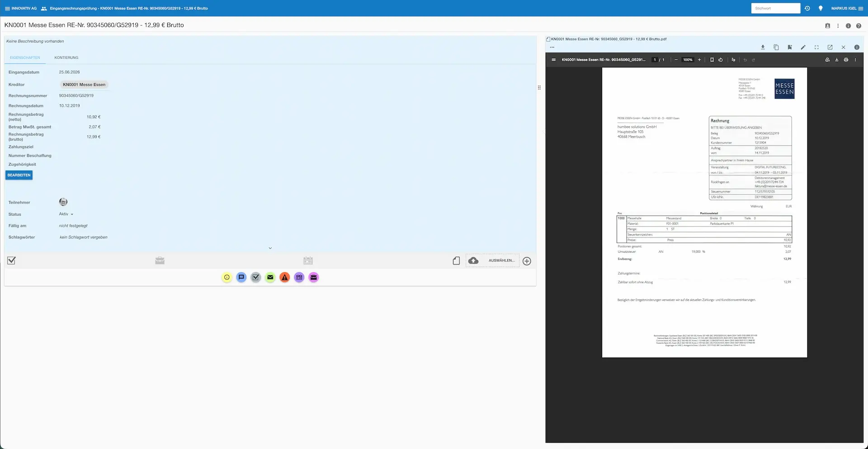Image resolution: width=868 pixels, height=449 pixels.
Task: Click the checkbox tasks icon in bottom bar
Action: click(12, 260)
